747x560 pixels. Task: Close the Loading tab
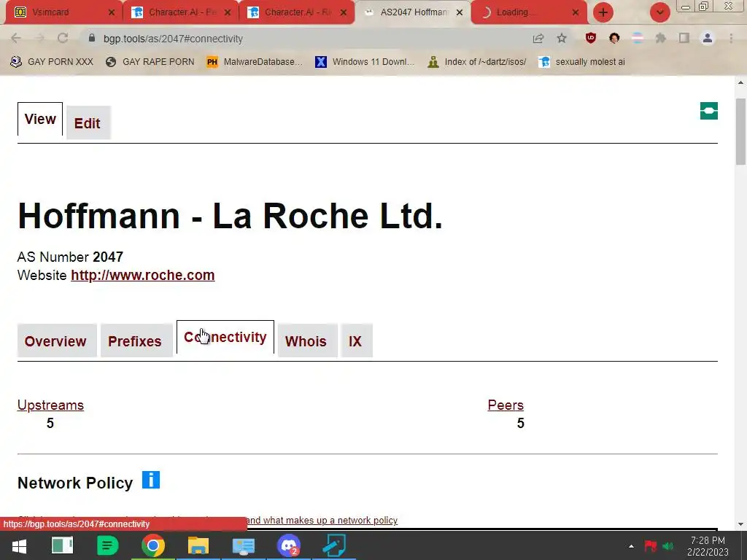pos(576,12)
